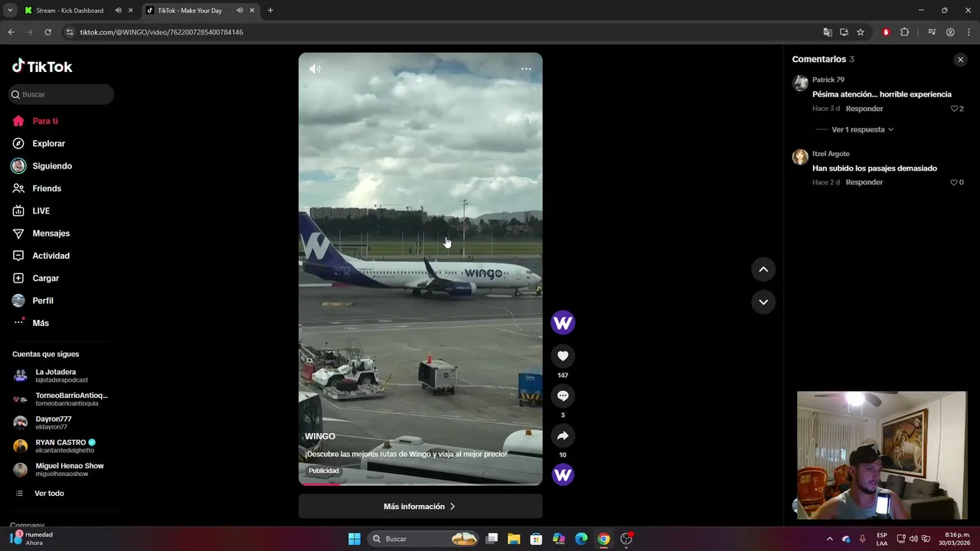
Task: Bookmark this page with the star
Action: click(861, 32)
